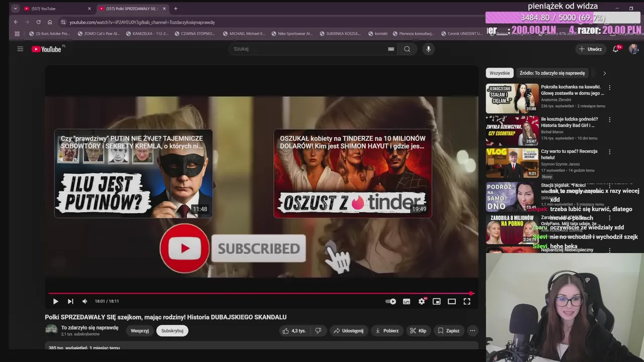644x362 pixels.
Task: Open the ILU JEST PUTINÓW end-screen video
Action: 133,173
